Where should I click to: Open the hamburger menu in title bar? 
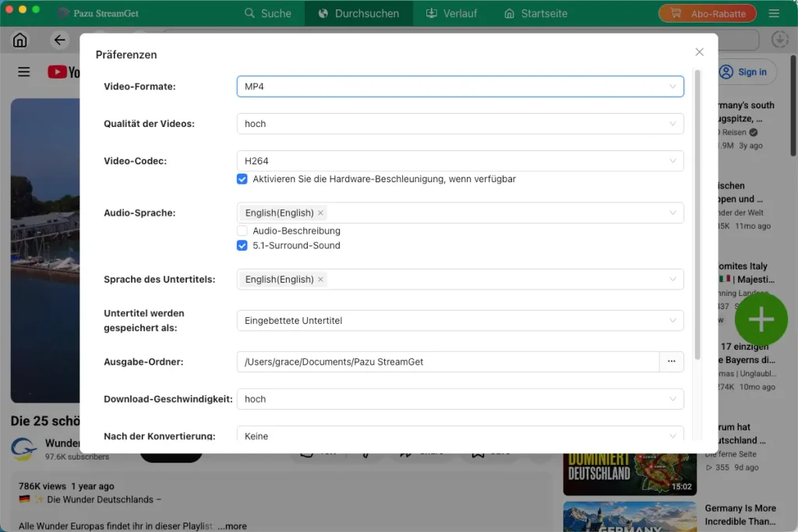coord(774,13)
